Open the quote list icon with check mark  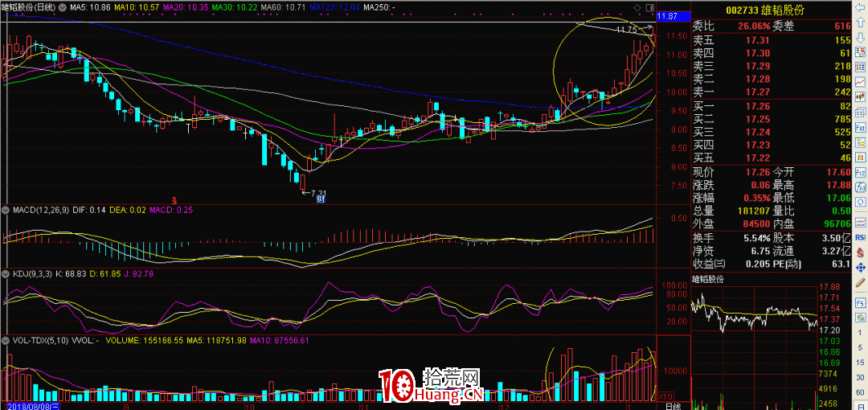point(860,52)
